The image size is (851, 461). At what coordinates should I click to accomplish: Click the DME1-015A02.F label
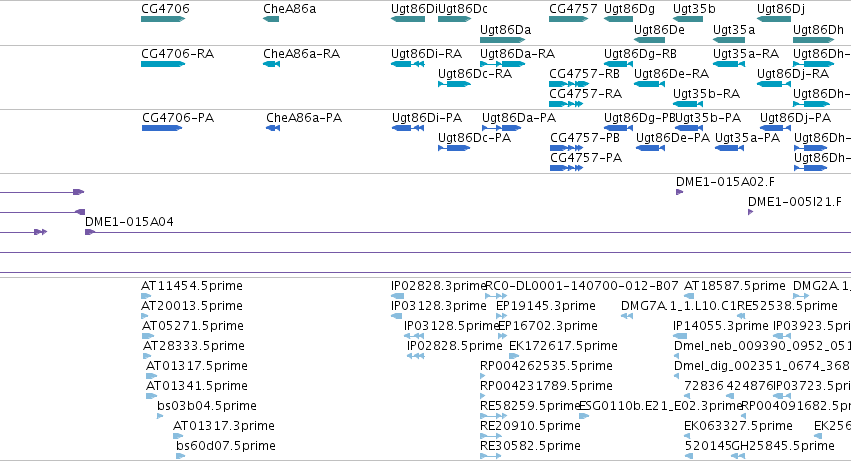tap(726, 182)
